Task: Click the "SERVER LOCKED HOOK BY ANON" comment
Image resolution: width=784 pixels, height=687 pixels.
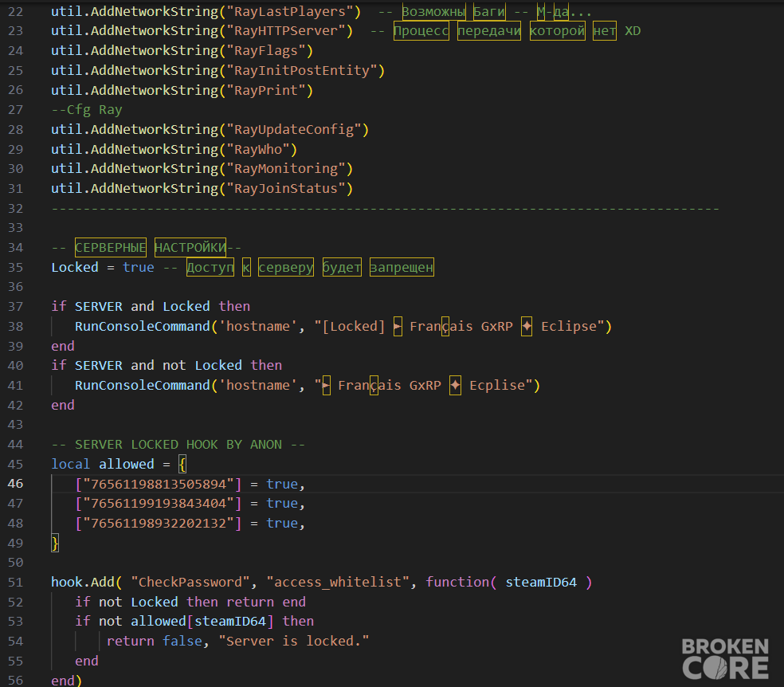Action: coord(178,444)
